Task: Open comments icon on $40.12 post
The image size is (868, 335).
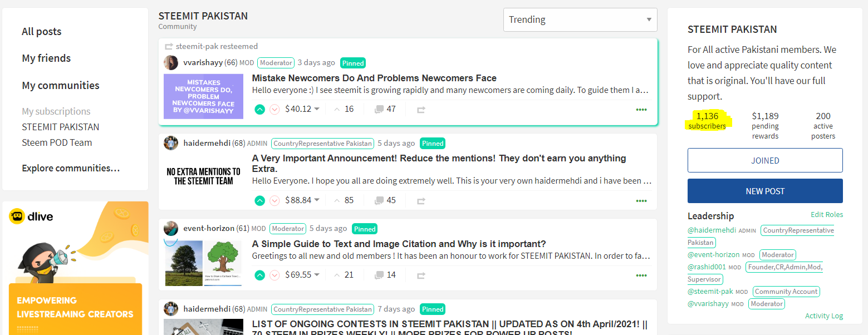Action: click(379, 109)
